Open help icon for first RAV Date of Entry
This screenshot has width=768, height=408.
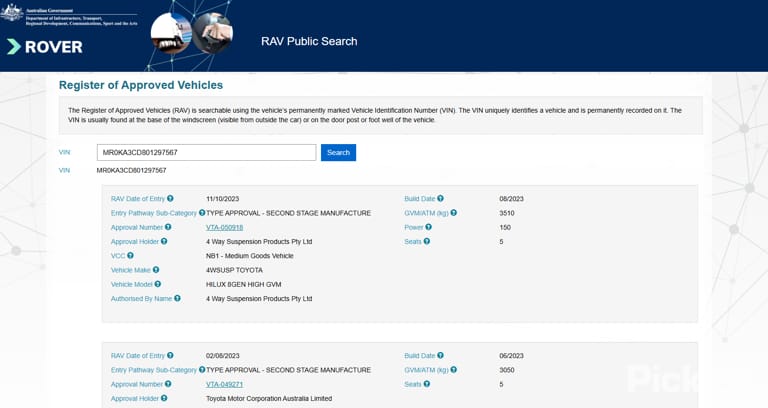(x=170, y=198)
